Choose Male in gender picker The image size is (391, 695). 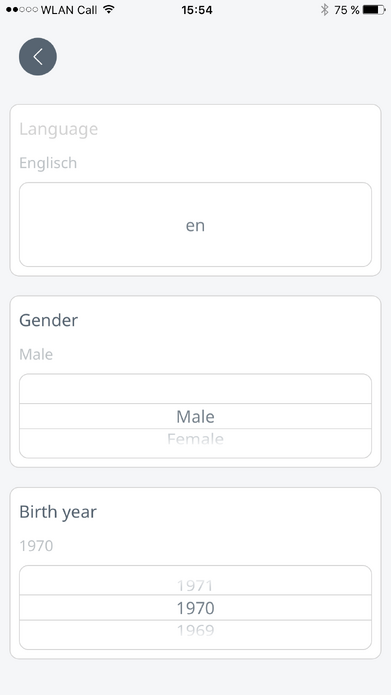(x=195, y=416)
